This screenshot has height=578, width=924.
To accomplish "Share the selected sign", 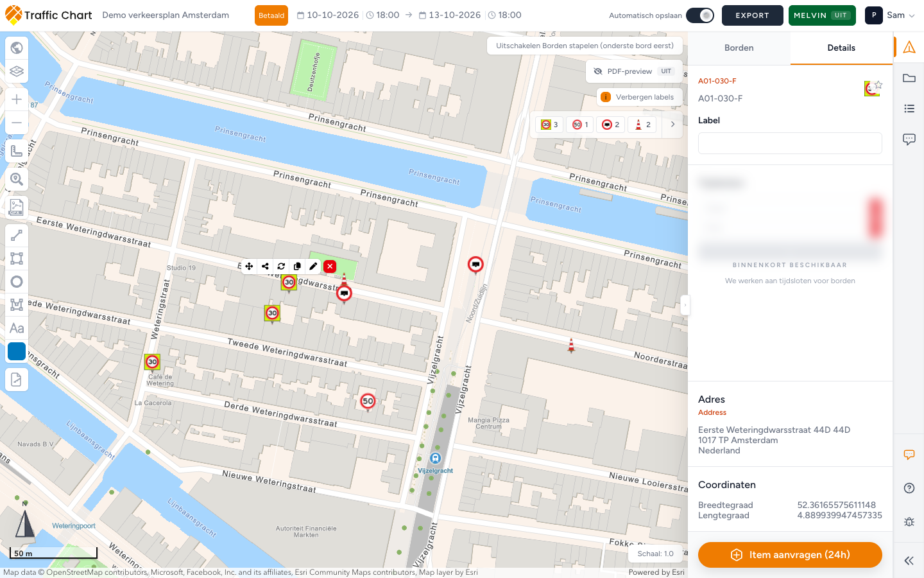I will click(265, 266).
